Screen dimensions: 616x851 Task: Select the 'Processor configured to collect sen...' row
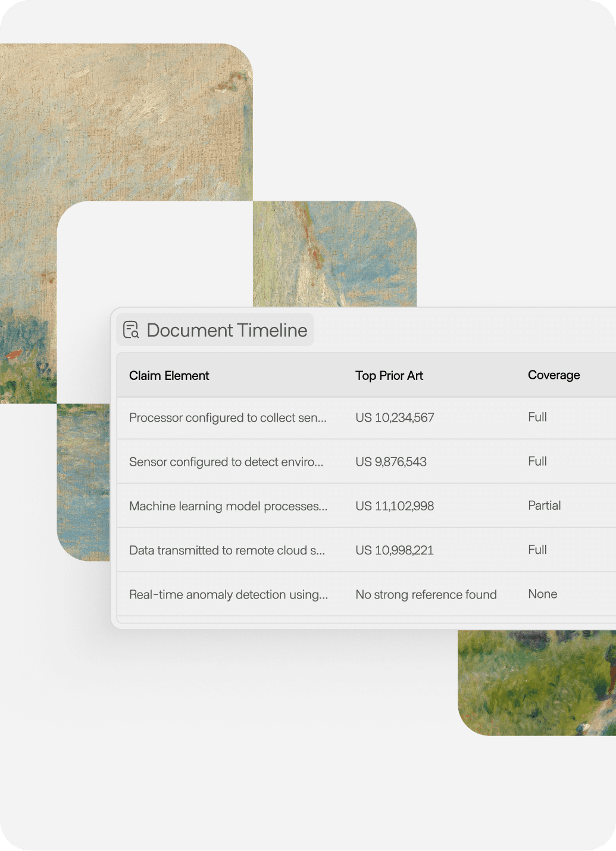click(x=366, y=418)
